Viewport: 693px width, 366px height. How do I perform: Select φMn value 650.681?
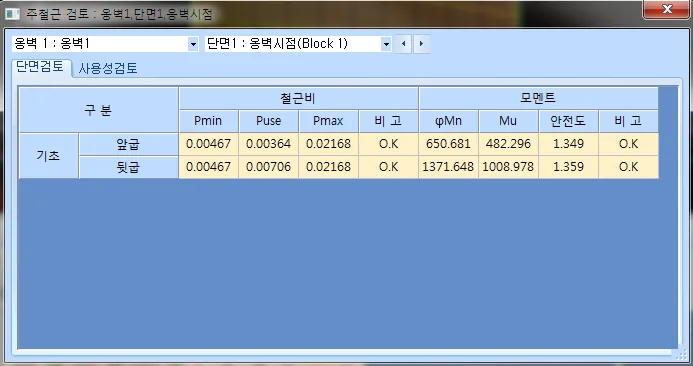tap(448, 144)
